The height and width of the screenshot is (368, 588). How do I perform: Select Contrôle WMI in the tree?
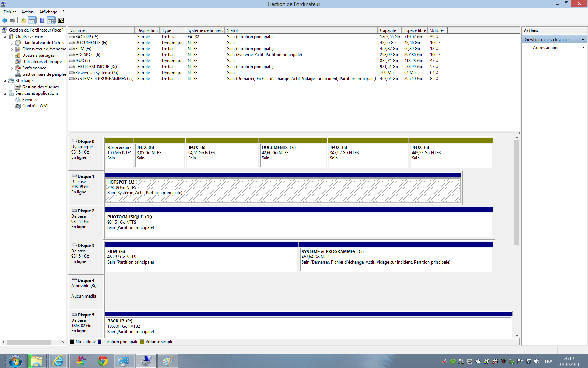pos(35,106)
